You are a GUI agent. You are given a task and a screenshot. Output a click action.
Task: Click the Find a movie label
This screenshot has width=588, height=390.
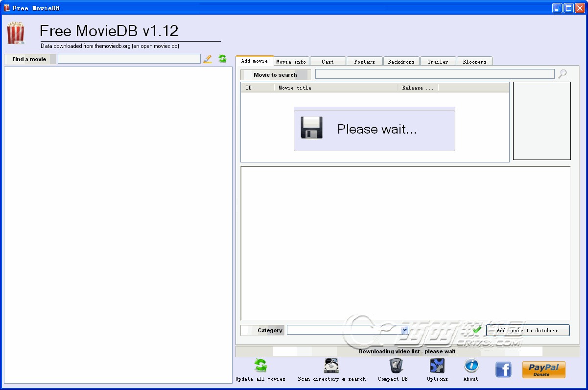point(29,59)
